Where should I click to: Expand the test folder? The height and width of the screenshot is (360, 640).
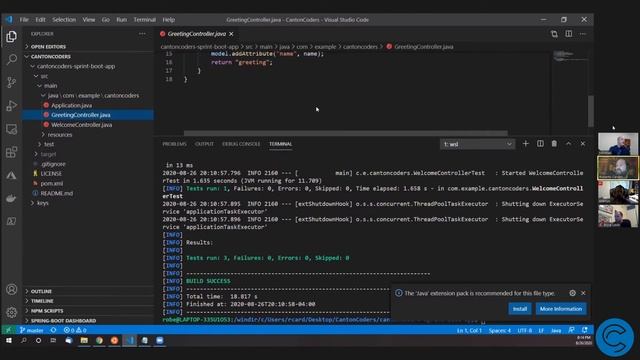point(88,144)
